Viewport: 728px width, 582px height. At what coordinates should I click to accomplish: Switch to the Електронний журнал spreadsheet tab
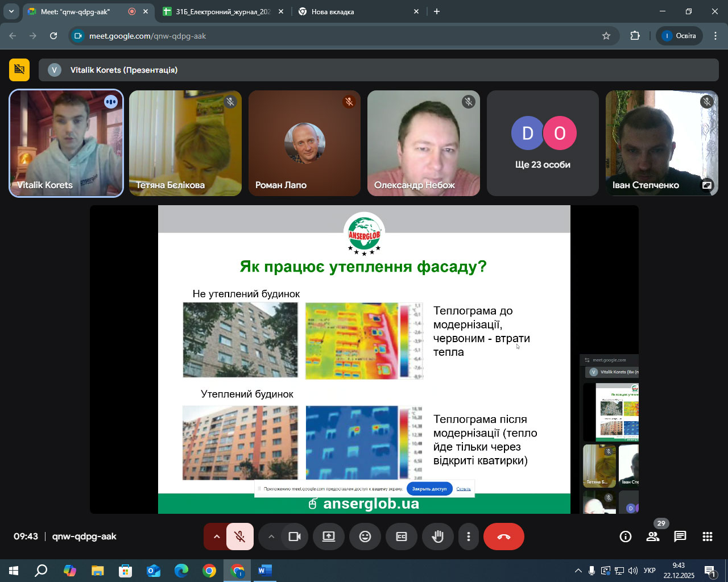223,11
